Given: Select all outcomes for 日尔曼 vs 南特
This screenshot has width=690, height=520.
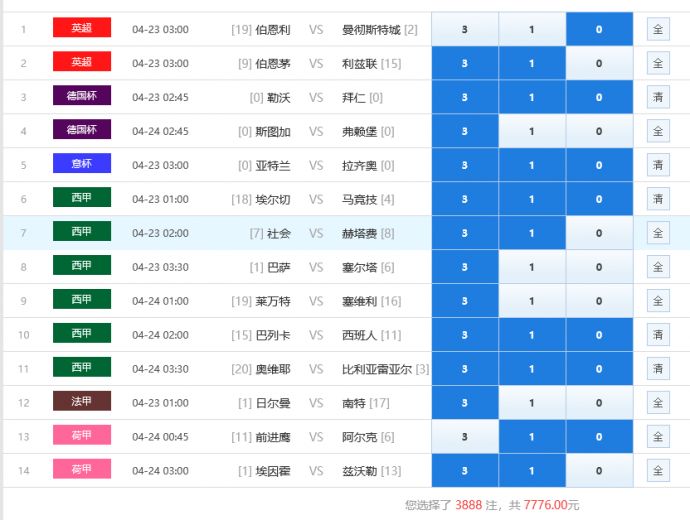Looking at the screenshot, I should tap(658, 403).
